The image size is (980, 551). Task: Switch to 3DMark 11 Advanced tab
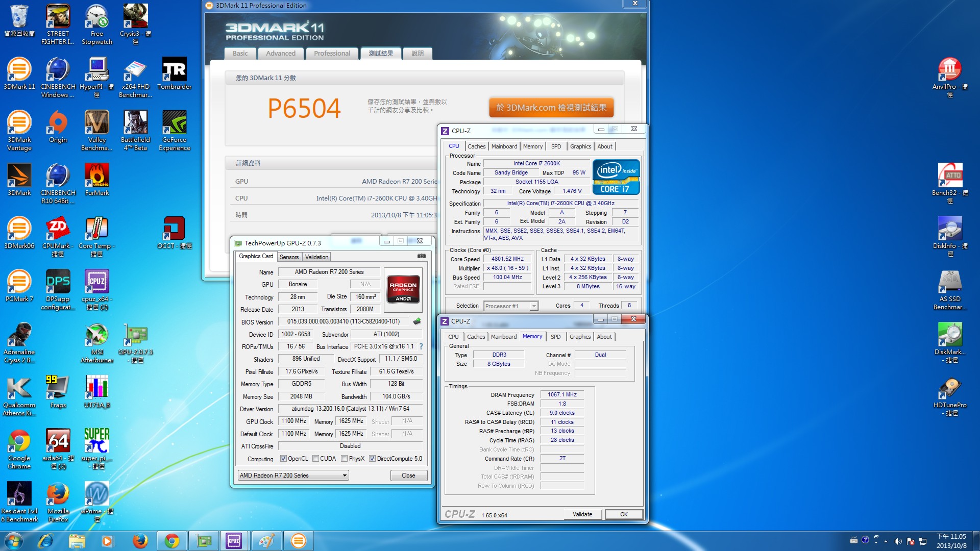[x=280, y=54]
